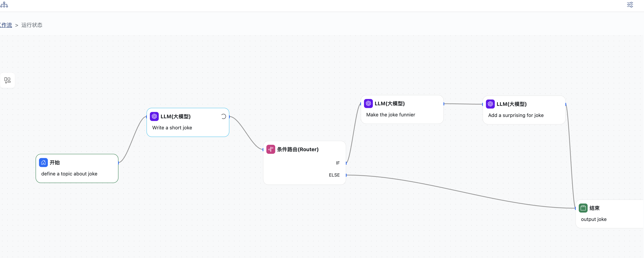This screenshot has width=644, height=258.
Task: Select the 开始 start node title
Action: tap(54, 163)
